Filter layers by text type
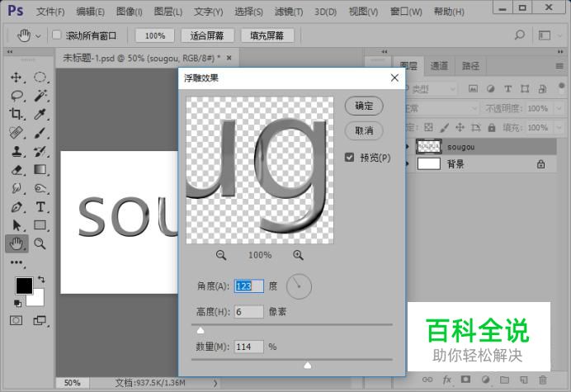The width and height of the screenshot is (571, 392). 507,89
